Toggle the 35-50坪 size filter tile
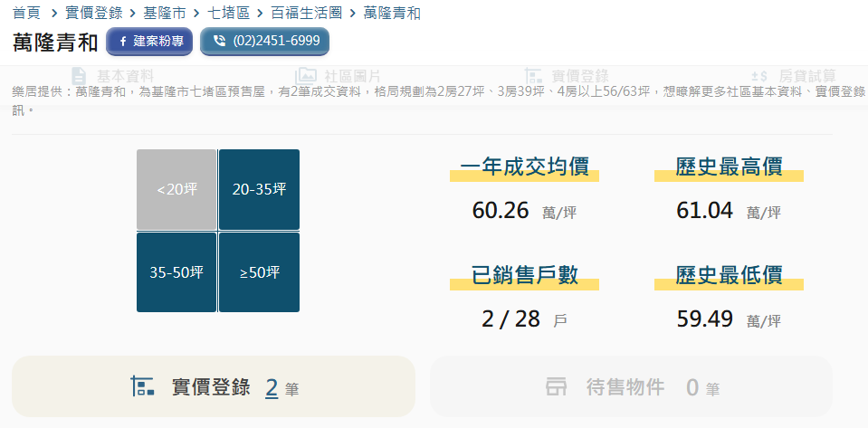This screenshot has width=868, height=428. (x=176, y=272)
